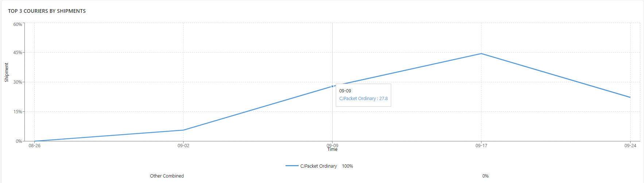Screen dimensions: 644x183
Task: Click the Shipment y-axis title
Action: (7, 72)
